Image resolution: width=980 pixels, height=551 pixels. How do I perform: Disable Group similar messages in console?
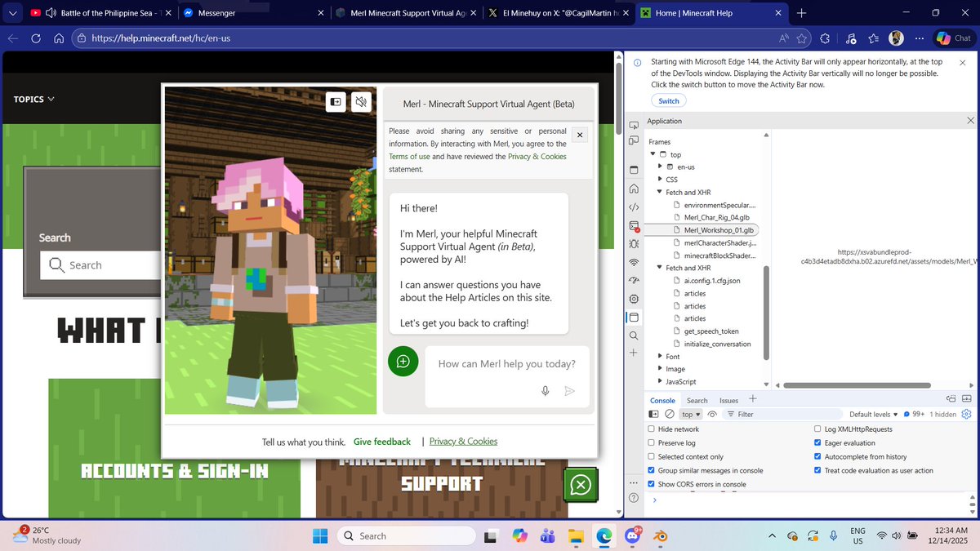[651, 471]
